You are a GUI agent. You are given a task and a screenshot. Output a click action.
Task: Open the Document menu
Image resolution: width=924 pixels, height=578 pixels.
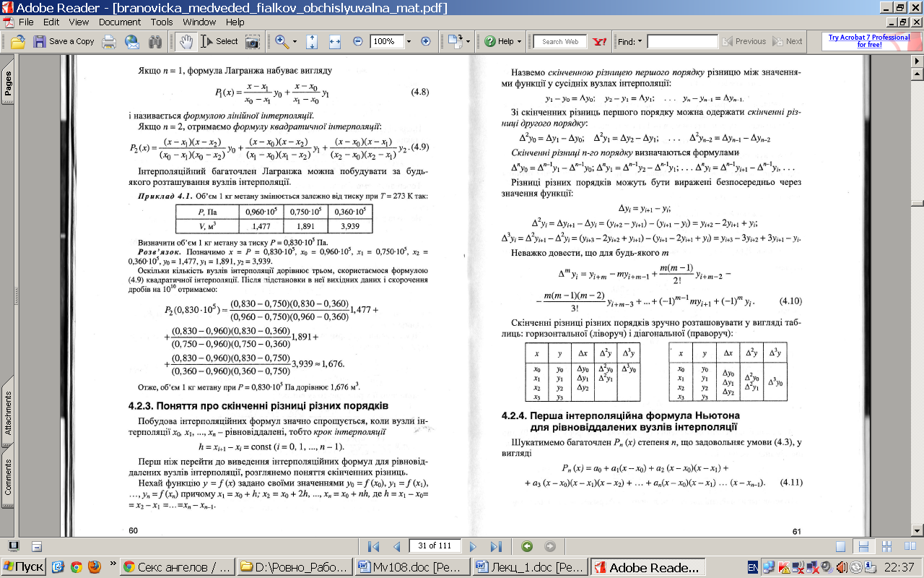[x=120, y=22]
